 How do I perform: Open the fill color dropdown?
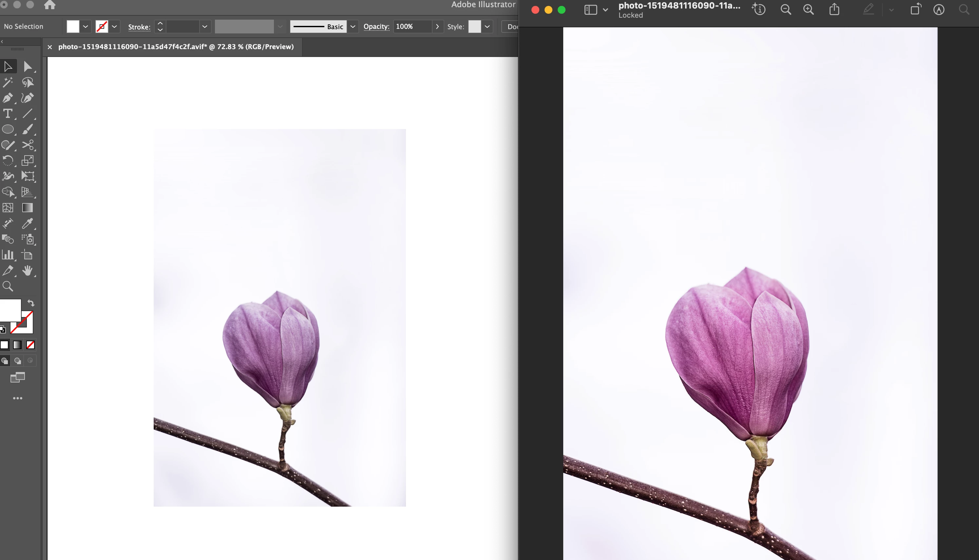click(x=86, y=27)
